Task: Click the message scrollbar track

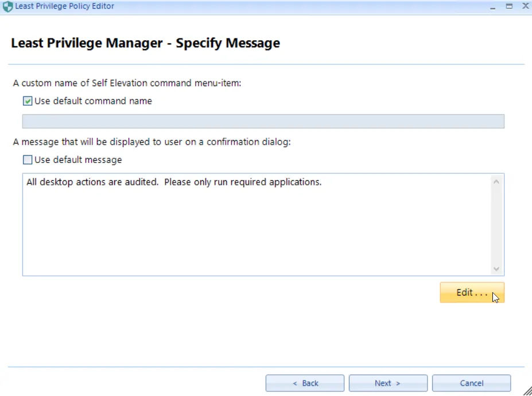Action: click(496, 224)
